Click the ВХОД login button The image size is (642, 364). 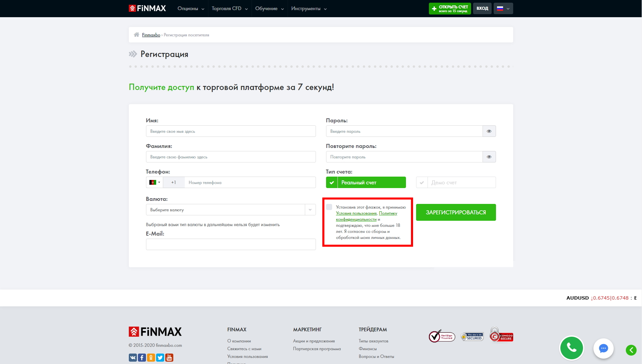pos(482,8)
